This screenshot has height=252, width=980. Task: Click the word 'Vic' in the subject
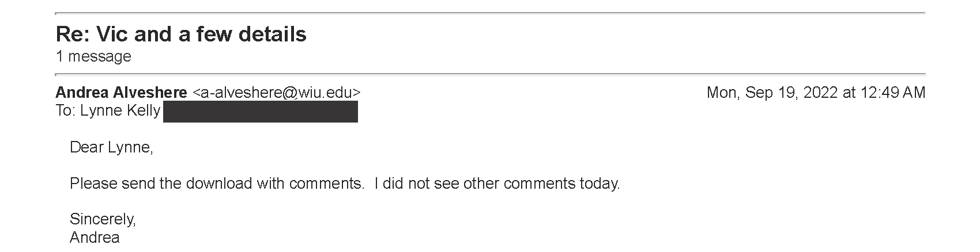tap(110, 35)
